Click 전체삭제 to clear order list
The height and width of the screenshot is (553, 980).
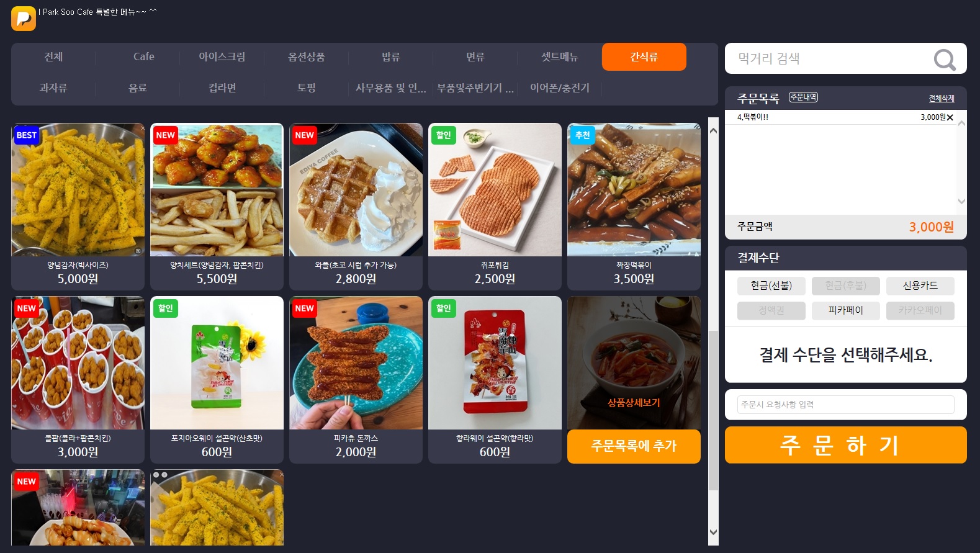tap(942, 99)
